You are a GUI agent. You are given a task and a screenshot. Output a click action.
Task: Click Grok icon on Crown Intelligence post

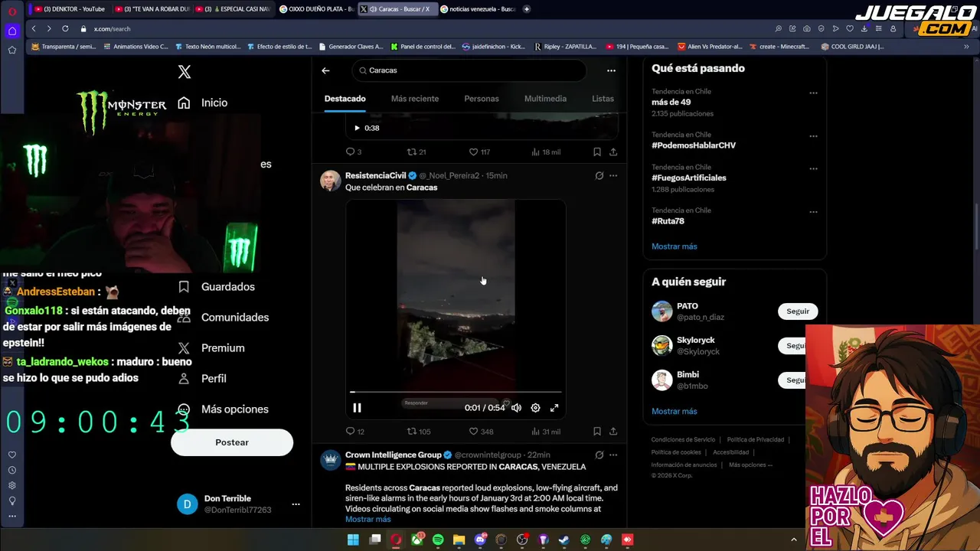(x=599, y=455)
